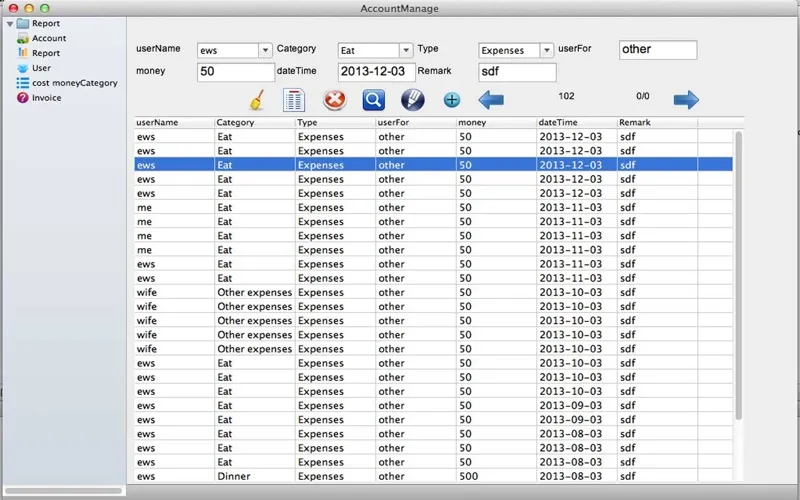Click the User sidebar icon

pos(22,68)
